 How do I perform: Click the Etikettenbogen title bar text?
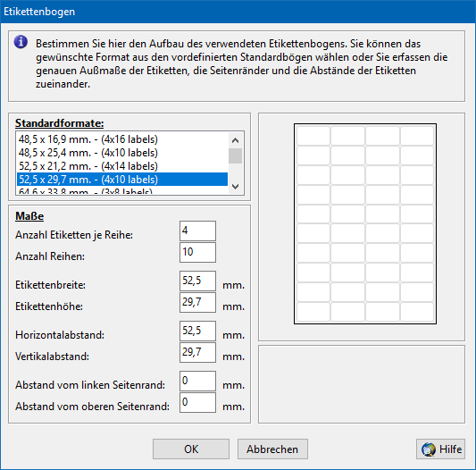click(x=39, y=12)
